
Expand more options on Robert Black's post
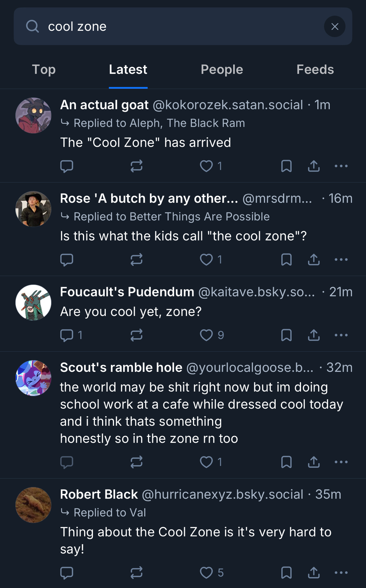[341, 573]
